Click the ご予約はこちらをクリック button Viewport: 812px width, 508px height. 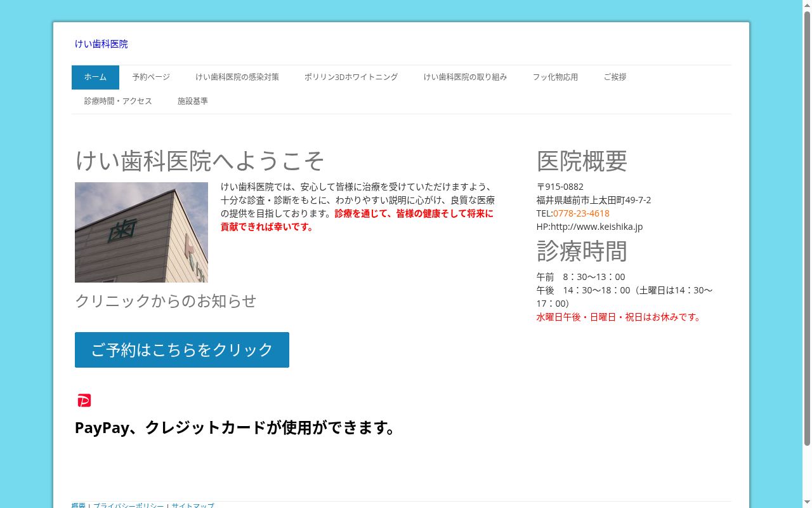(182, 350)
